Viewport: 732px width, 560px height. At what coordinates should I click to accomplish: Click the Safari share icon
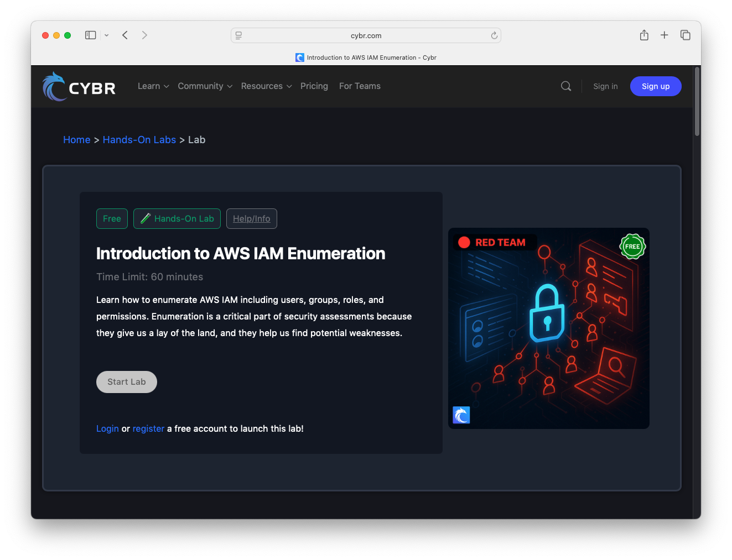[644, 35]
